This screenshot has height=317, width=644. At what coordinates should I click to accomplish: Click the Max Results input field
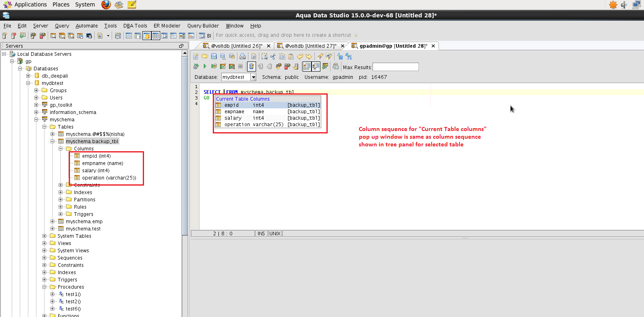tap(396, 67)
